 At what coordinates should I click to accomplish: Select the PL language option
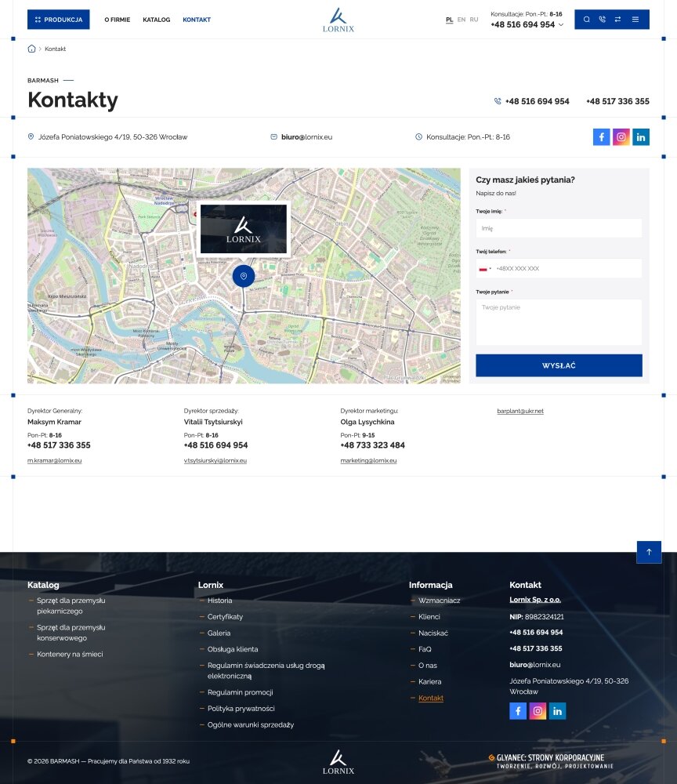(450, 20)
